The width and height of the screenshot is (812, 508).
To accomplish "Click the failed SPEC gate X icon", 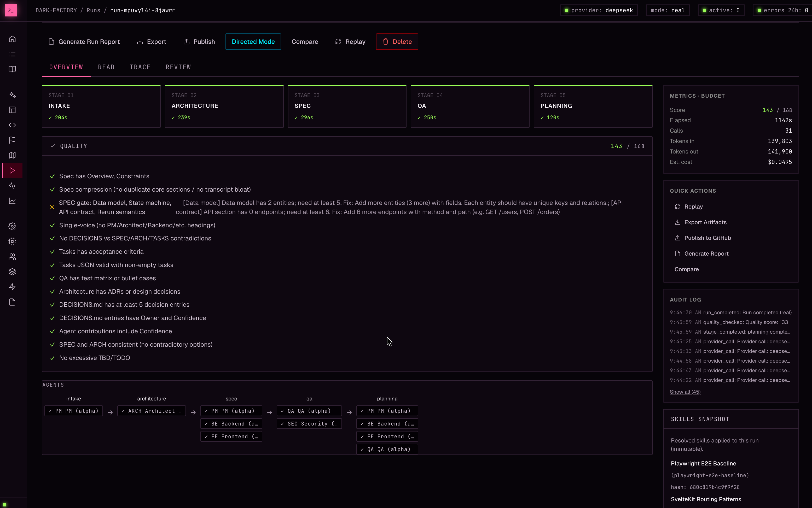I will (52, 207).
